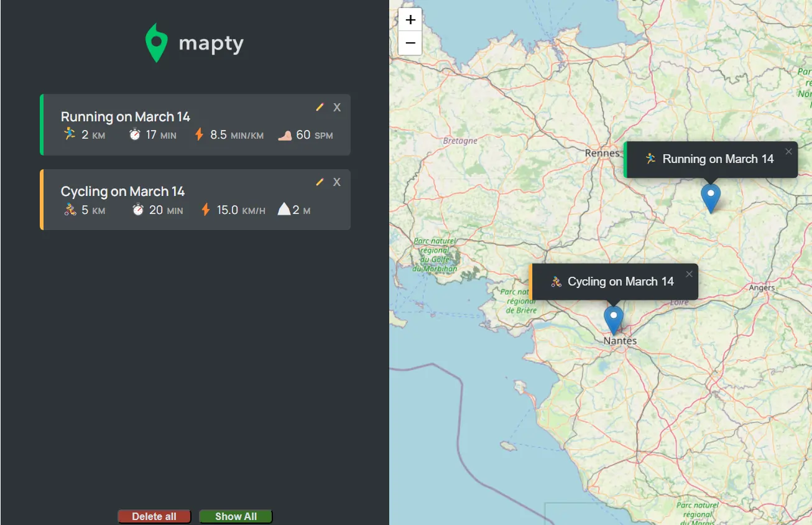Select the blue map marker near Nantes
This screenshot has height=525, width=812.
614,318
